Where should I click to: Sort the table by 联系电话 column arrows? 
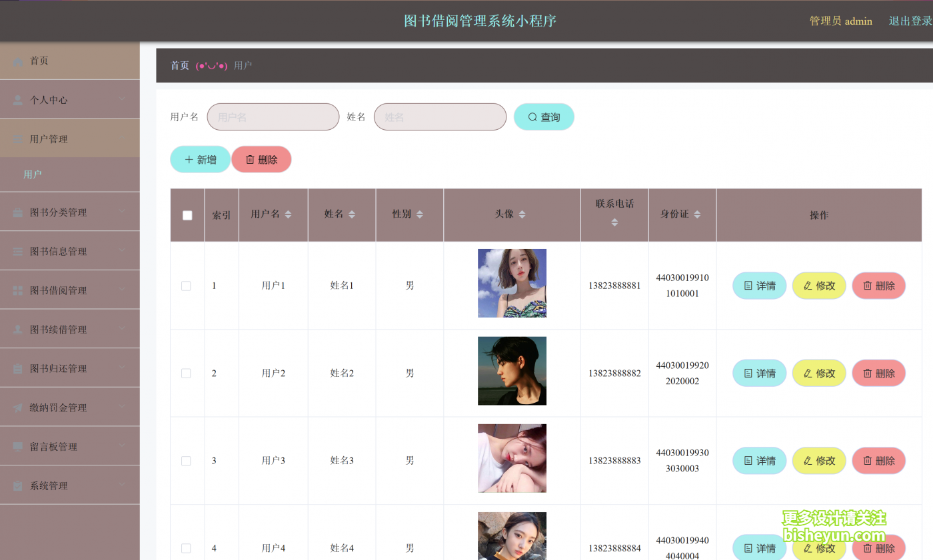(x=614, y=222)
